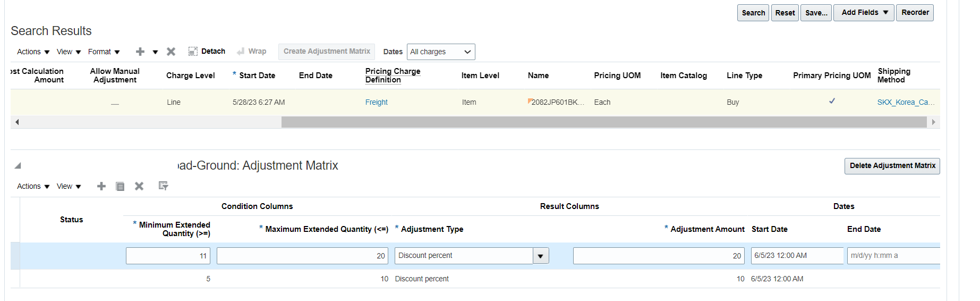Viewport: 980px width, 301px height.
Task: Click the add row plus icon in Adjustment Matrix
Action: (x=101, y=186)
